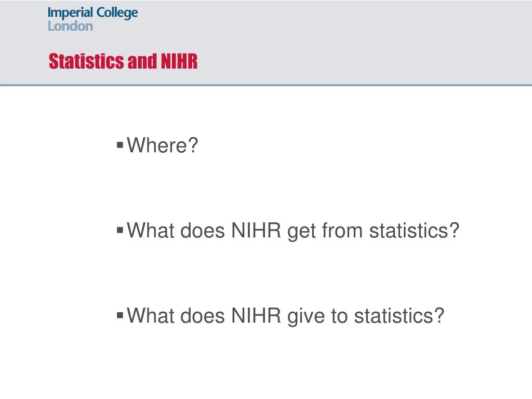Click the bullet marker before "What does NIHR get"
This screenshot has height=399, width=532.
pos(120,230)
